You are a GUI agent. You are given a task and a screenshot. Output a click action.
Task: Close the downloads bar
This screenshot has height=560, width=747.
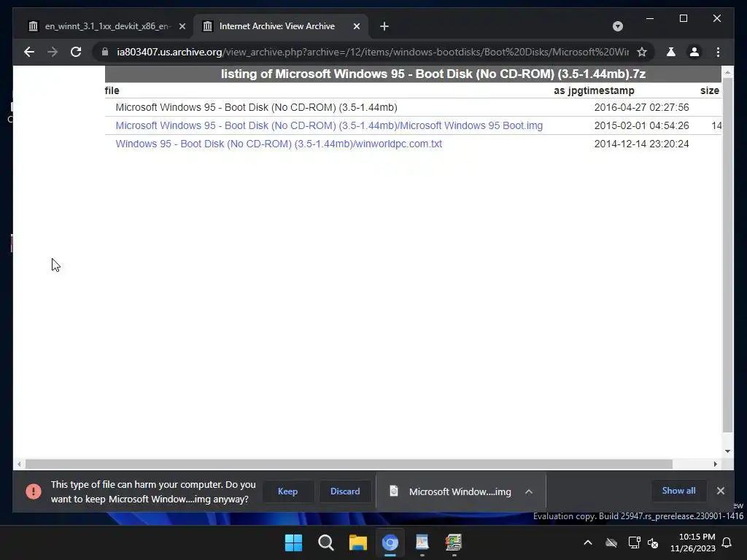tap(720, 491)
